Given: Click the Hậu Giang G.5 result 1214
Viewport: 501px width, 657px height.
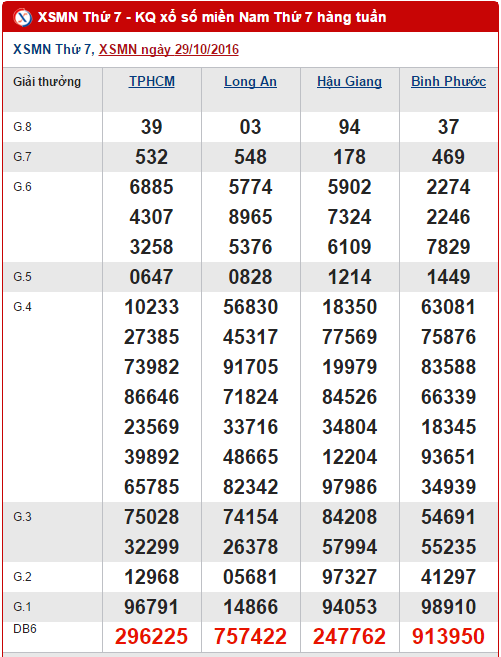Looking at the screenshot, I should click(x=349, y=277).
